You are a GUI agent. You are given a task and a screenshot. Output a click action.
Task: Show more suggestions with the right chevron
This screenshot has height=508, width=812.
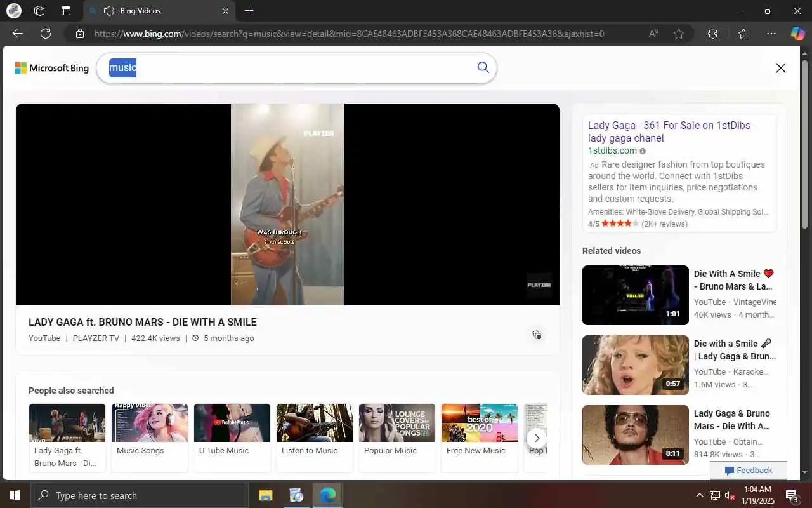pyautogui.click(x=537, y=438)
